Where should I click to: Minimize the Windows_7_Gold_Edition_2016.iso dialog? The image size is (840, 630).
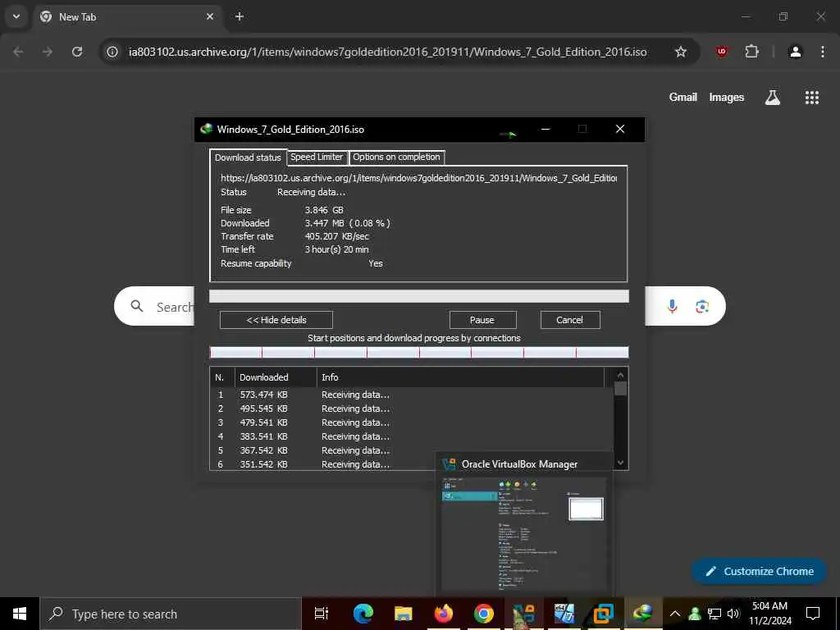tap(546, 129)
